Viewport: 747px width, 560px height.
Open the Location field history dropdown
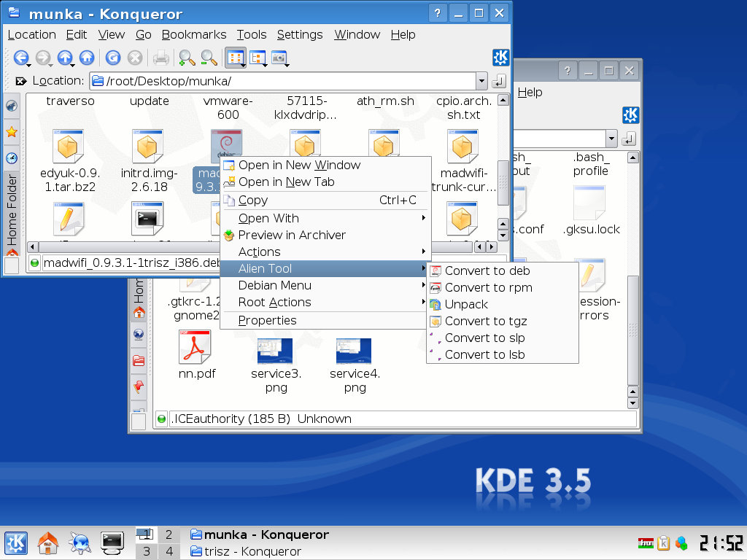481,81
